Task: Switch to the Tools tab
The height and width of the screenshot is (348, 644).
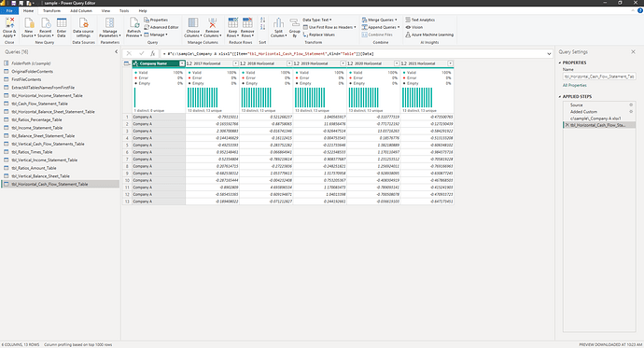Action: [x=124, y=10]
